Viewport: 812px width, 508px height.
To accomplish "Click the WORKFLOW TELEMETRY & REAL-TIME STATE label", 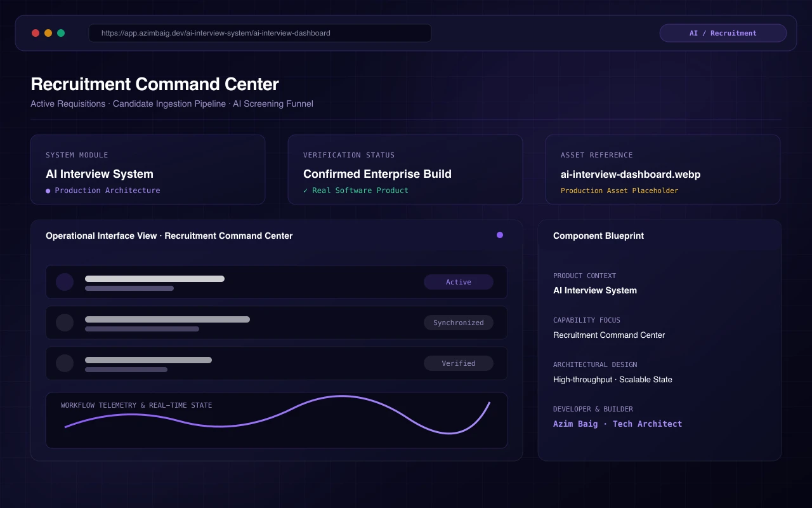I will [136, 405].
